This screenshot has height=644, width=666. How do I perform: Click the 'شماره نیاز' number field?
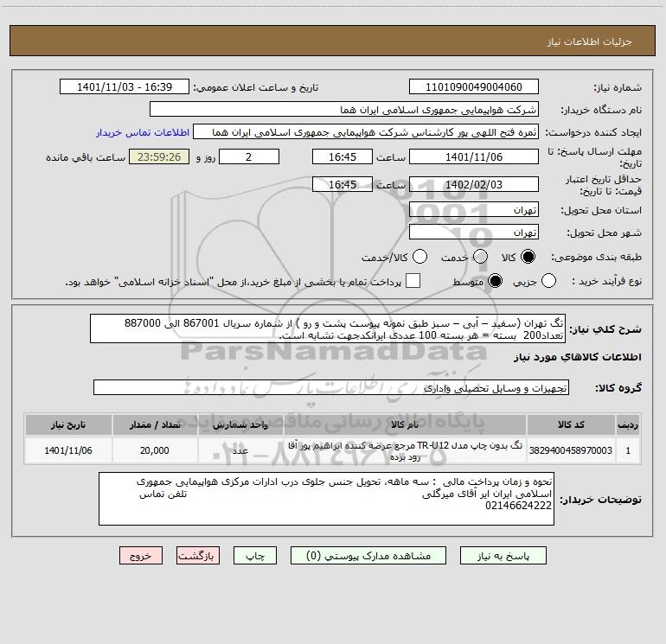pos(473,87)
